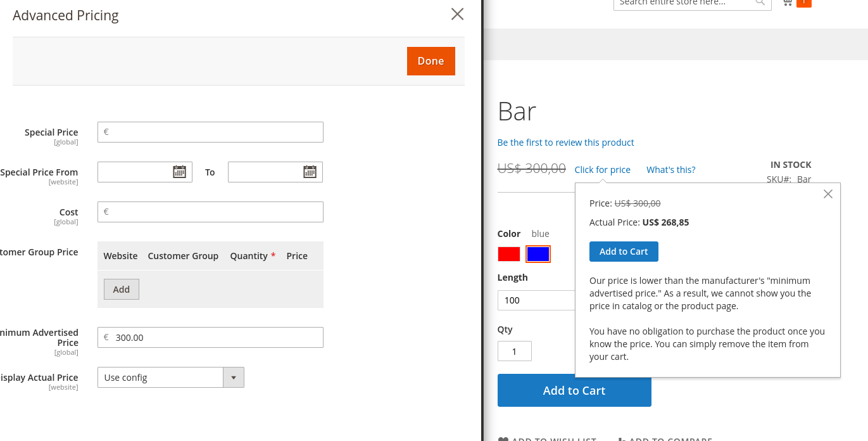This screenshot has width=868, height=441.
Task: Open the shopping cart icon
Action: (788, 3)
